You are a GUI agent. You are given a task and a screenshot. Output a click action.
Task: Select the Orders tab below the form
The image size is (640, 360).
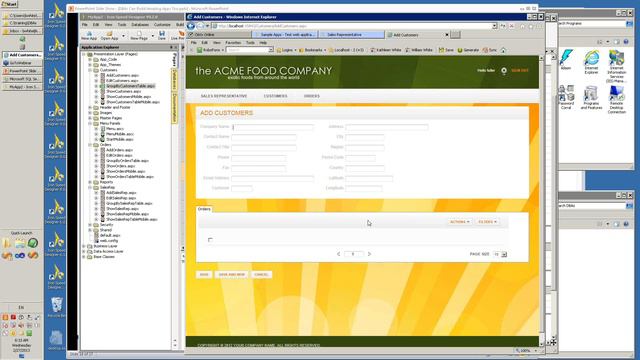(204, 209)
